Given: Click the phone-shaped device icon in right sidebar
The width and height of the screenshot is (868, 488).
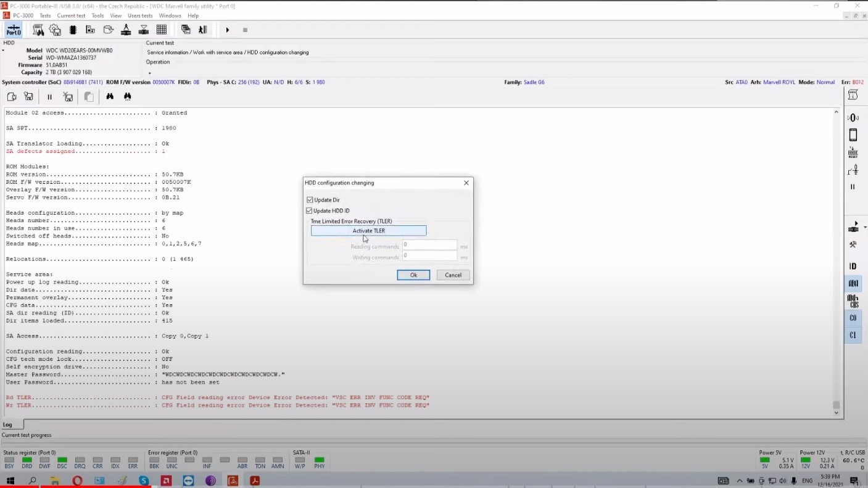Looking at the screenshot, I should pos(853,135).
